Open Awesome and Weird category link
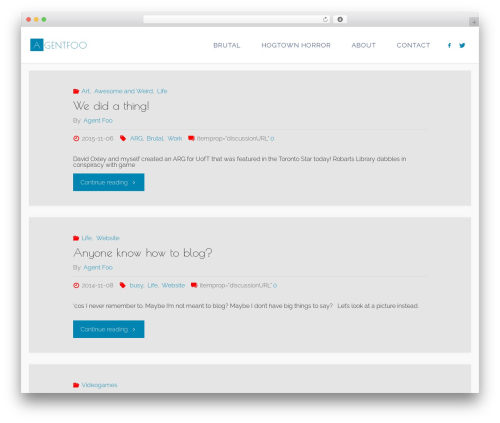The height and width of the screenshot is (423, 500). click(124, 91)
